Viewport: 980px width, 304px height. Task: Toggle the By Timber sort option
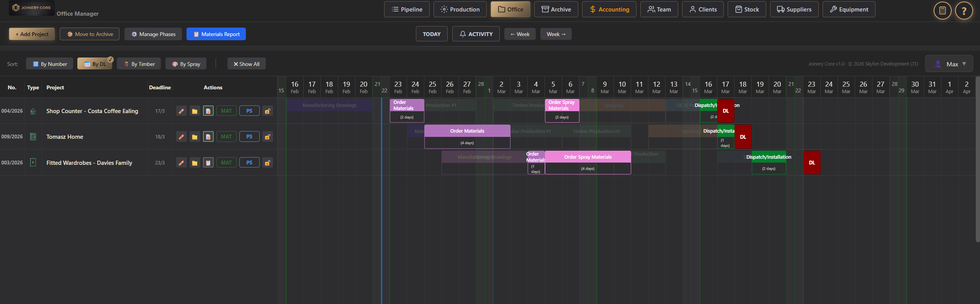click(x=139, y=64)
